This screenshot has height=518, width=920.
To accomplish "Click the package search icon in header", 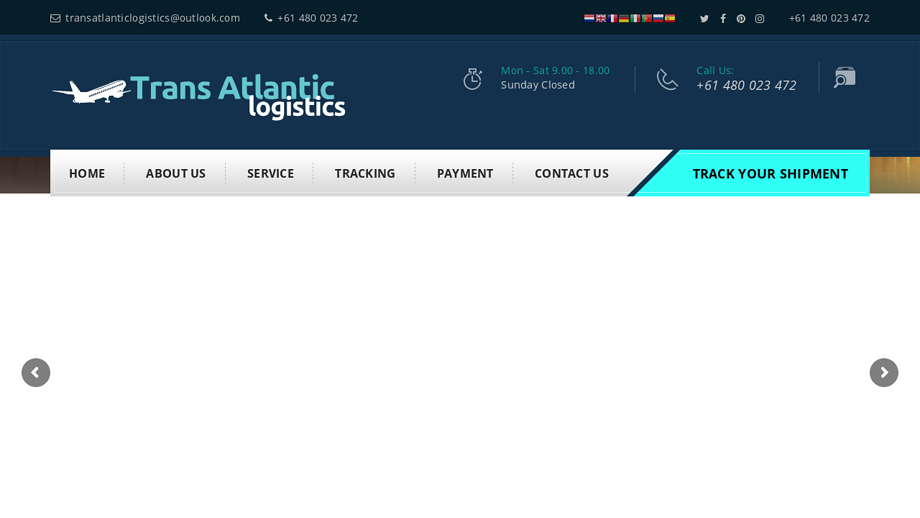I will 845,78.
